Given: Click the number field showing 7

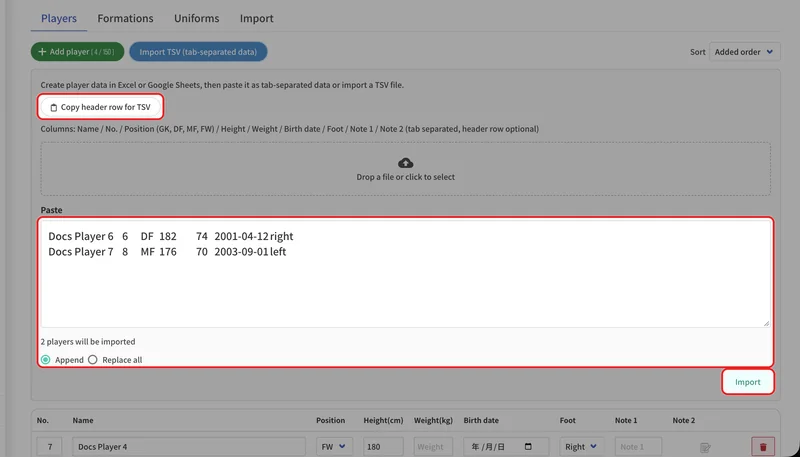Looking at the screenshot, I should coord(49,447).
